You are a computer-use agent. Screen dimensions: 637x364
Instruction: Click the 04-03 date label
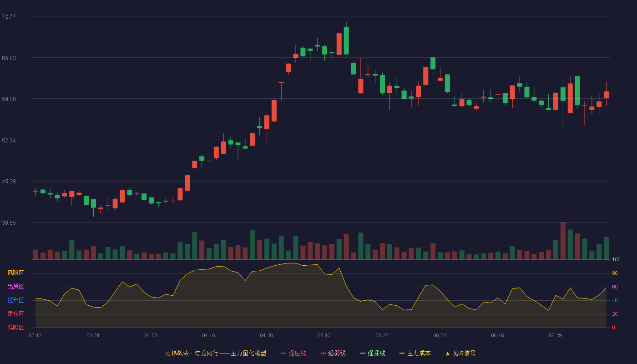151,335
